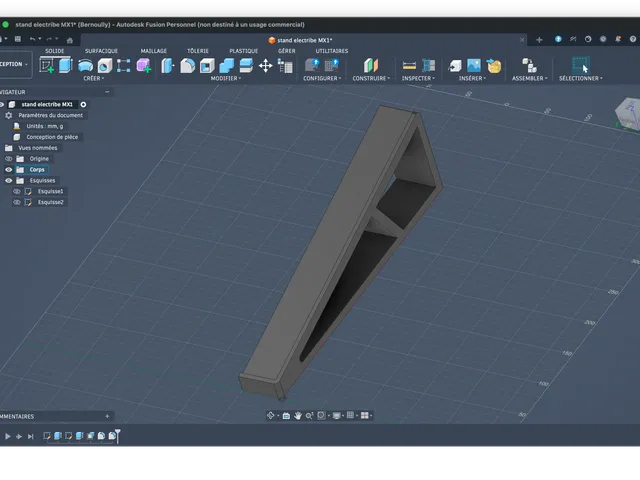This screenshot has height=480, width=640.
Task: Show Esquisse1 by toggling its eye
Action: 17,191
